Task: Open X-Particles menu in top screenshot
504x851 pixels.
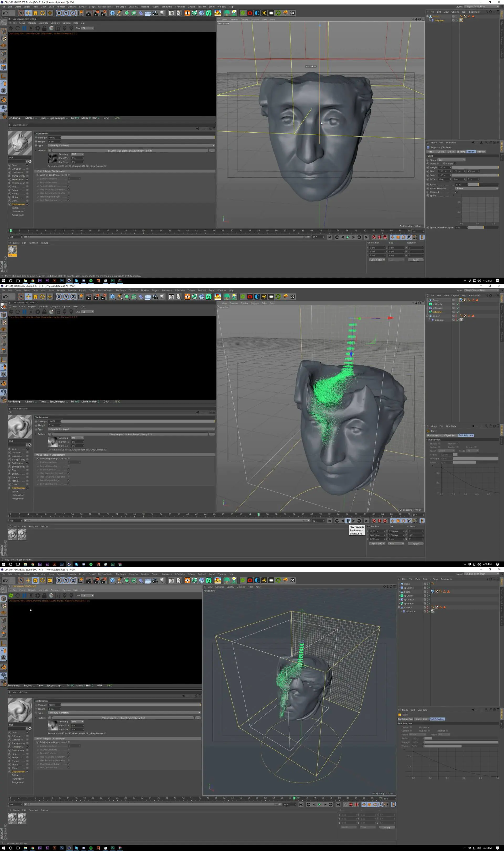Action: point(180,7)
